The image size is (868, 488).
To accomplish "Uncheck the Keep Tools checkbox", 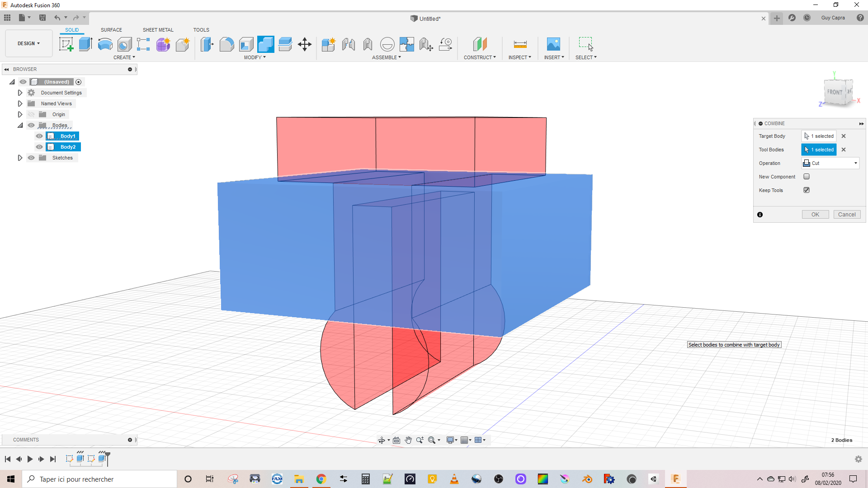I will point(807,190).
